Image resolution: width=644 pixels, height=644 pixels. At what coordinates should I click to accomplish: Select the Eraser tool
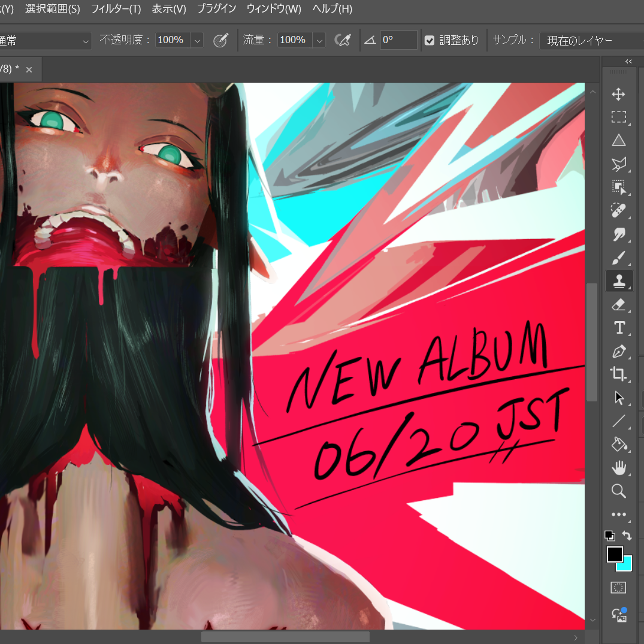pyautogui.click(x=618, y=304)
